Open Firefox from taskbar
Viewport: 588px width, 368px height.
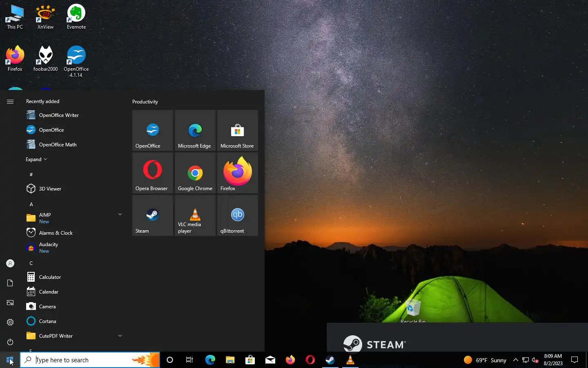(290, 360)
